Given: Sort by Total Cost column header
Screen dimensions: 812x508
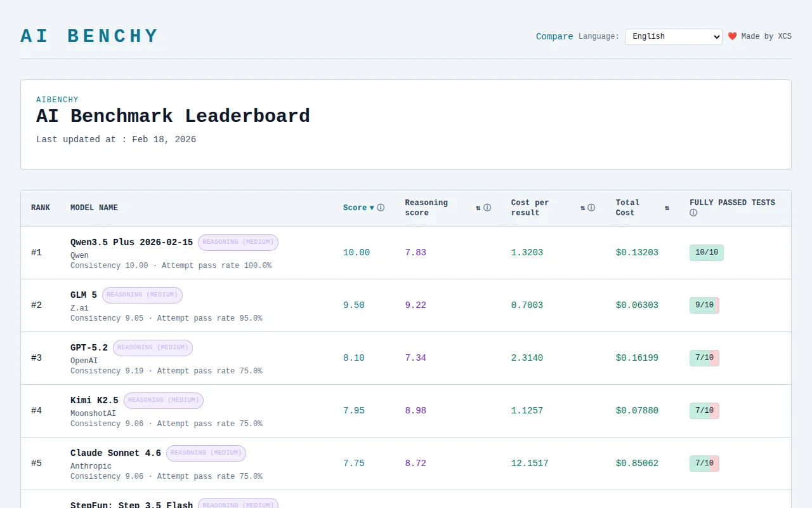Looking at the screenshot, I should (628, 208).
